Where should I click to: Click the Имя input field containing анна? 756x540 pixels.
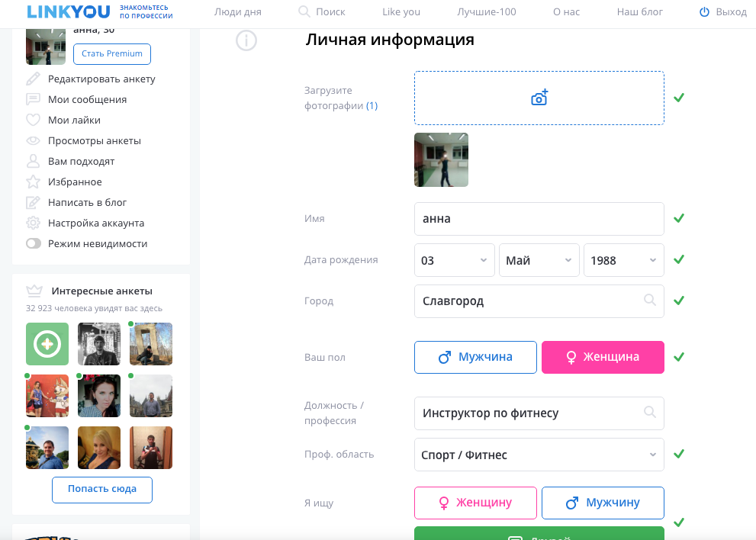click(x=539, y=219)
